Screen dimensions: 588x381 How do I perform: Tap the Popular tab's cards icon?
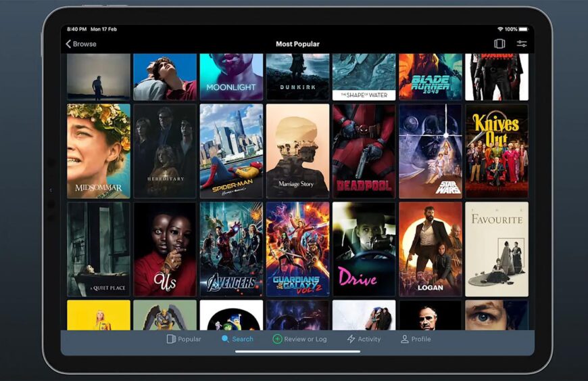pos(171,339)
